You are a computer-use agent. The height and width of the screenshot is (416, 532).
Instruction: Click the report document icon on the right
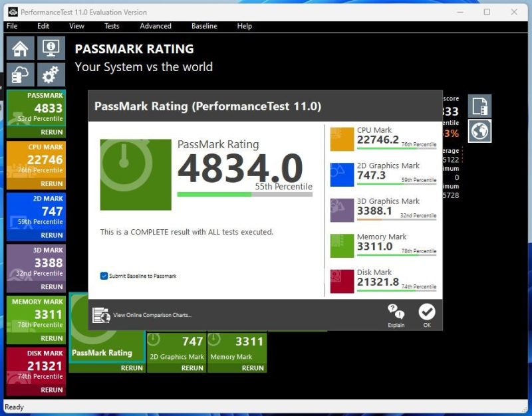tap(479, 106)
